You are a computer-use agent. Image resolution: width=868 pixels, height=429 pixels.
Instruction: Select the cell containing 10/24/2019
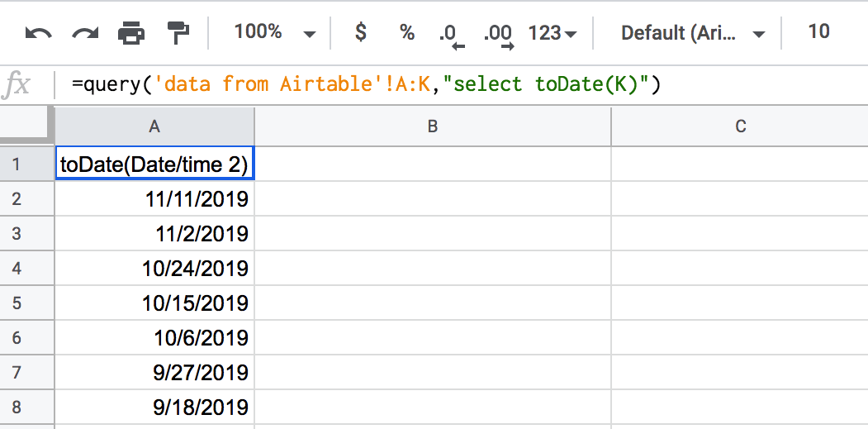click(154, 269)
